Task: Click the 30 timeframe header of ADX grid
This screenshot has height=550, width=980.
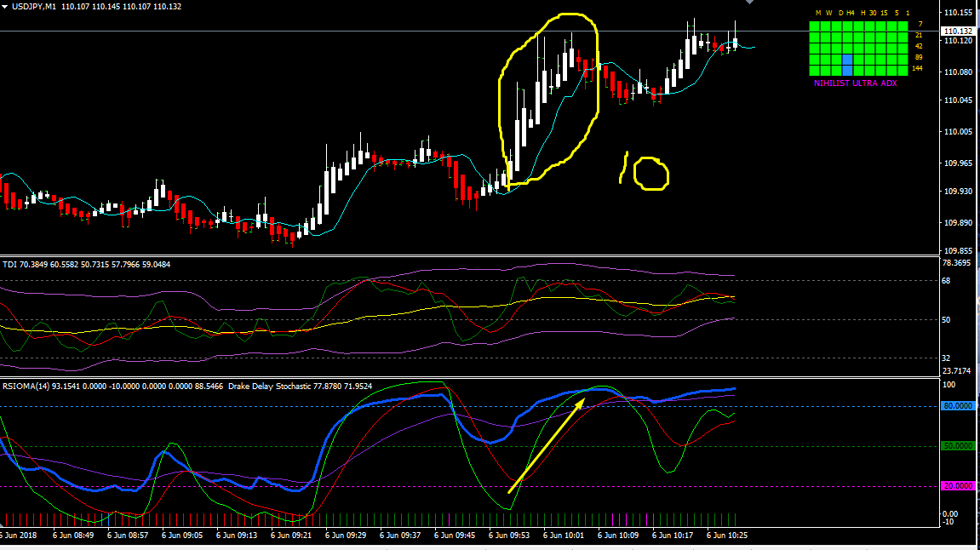Action: 873,13
